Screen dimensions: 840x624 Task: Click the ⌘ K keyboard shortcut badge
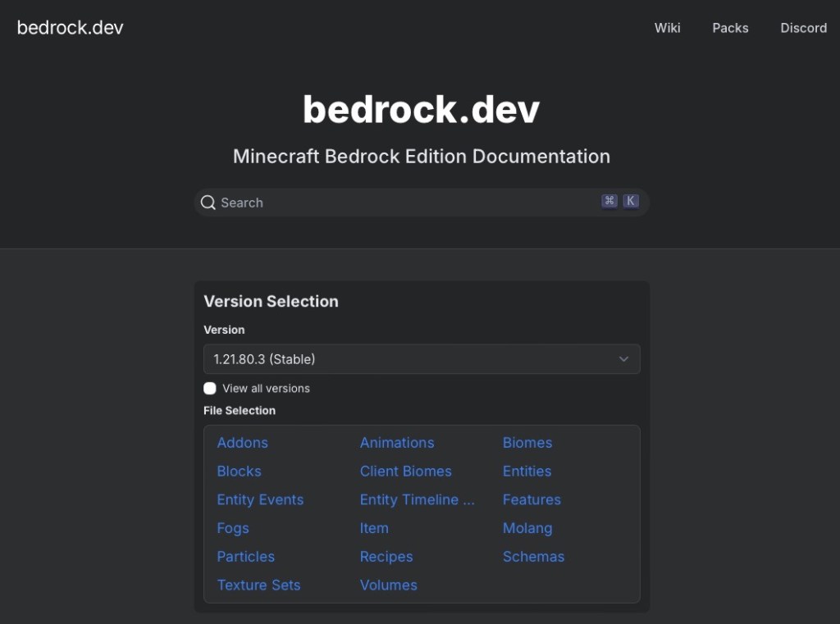tap(619, 202)
